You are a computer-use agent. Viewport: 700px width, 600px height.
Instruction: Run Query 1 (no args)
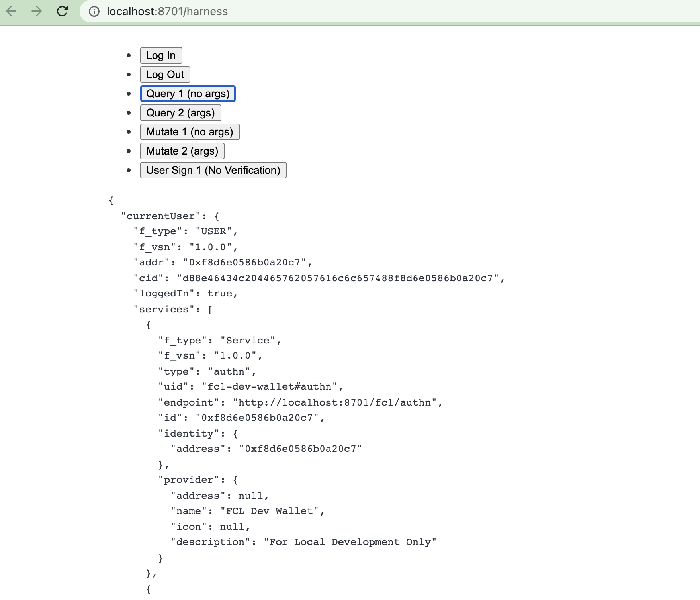[x=188, y=94]
